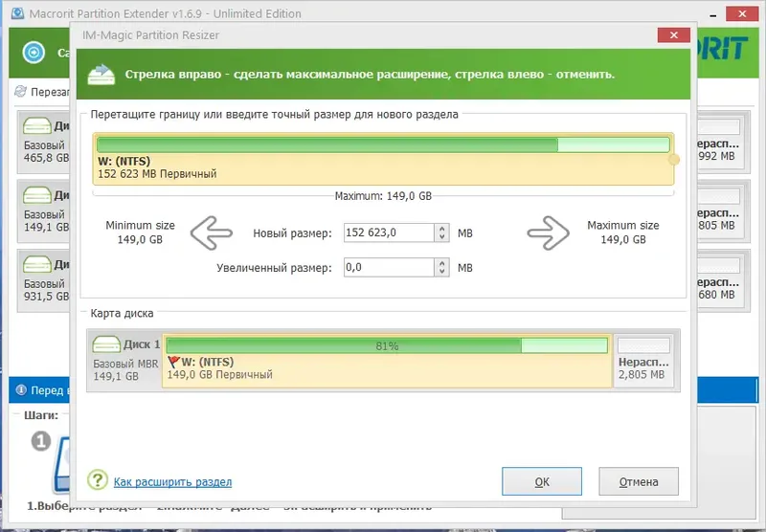Image resolution: width=766 pixels, height=532 pixels.
Task: Click the partition header icon in the green banner
Action: tap(101, 75)
